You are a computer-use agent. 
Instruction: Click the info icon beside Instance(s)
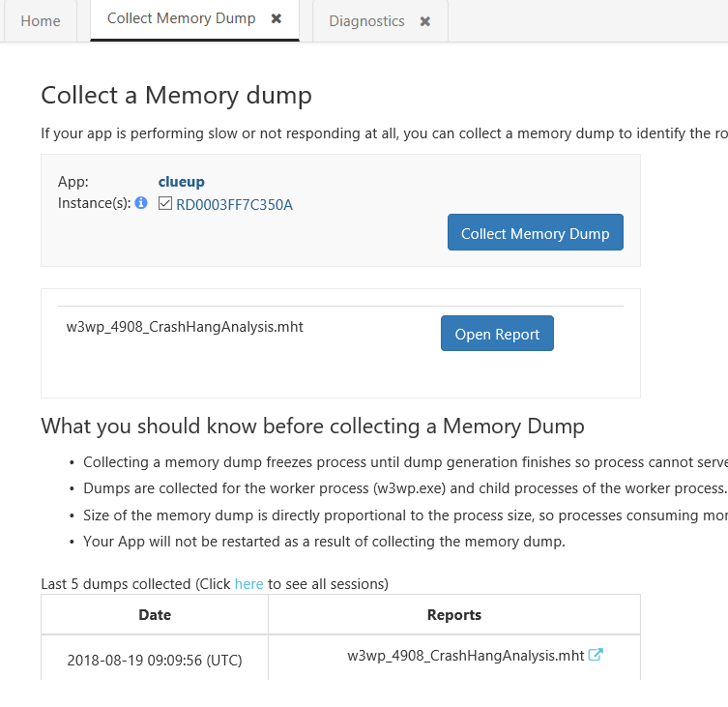pyautogui.click(x=141, y=203)
